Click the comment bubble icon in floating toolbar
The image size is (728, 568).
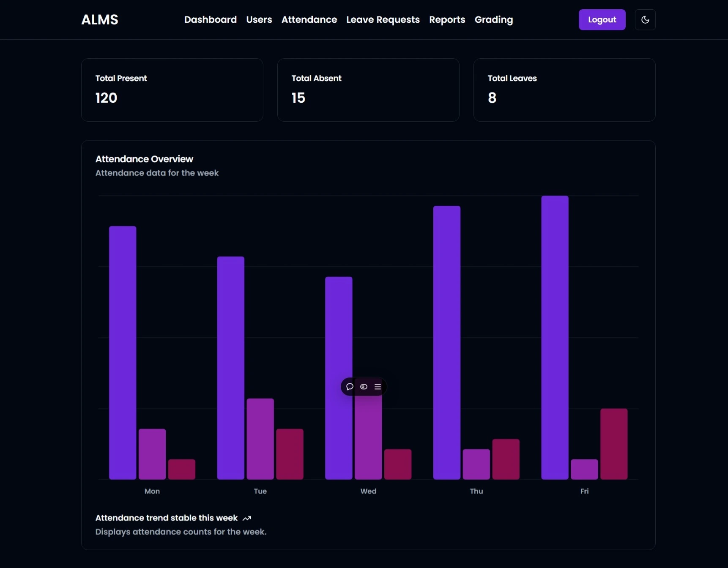coord(350,387)
